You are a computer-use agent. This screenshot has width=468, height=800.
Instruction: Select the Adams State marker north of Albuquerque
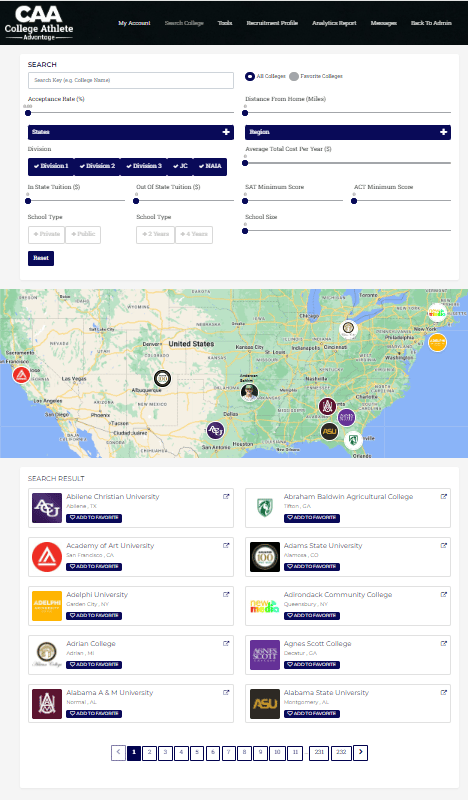click(162, 378)
